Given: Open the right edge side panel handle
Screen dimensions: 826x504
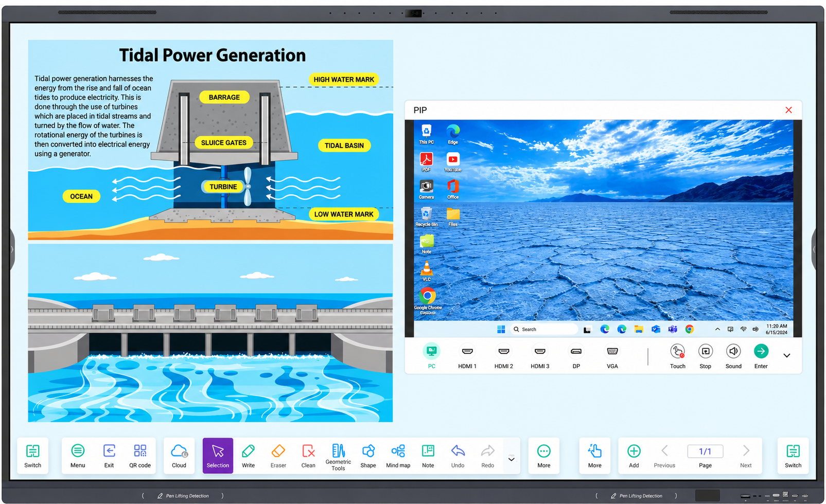Looking at the screenshot, I should point(815,250).
